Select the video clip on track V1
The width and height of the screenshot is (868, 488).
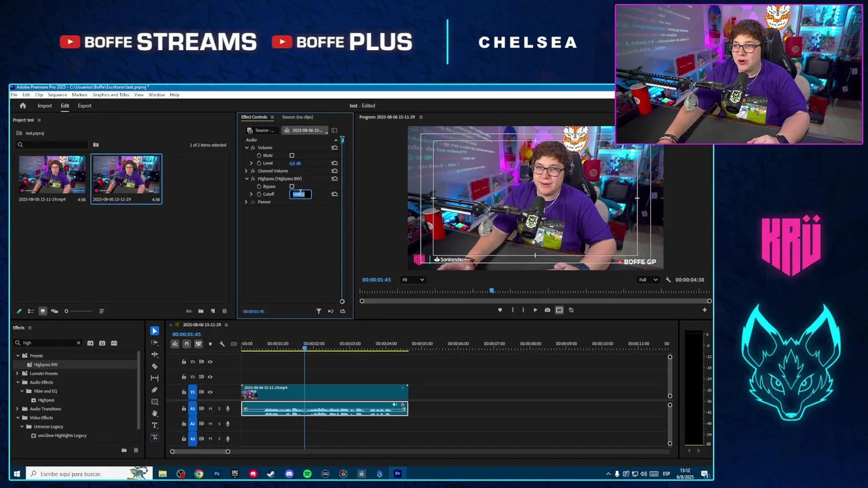coord(325,392)
